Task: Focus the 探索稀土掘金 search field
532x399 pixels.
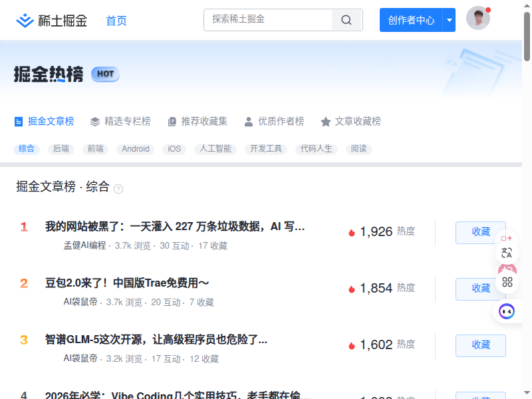Action: [268, 20]
